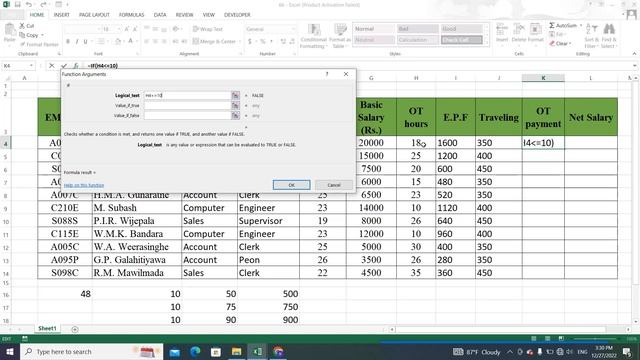Click the Cut scissors icon
This screenshot has height=360, width=640.
22,26
